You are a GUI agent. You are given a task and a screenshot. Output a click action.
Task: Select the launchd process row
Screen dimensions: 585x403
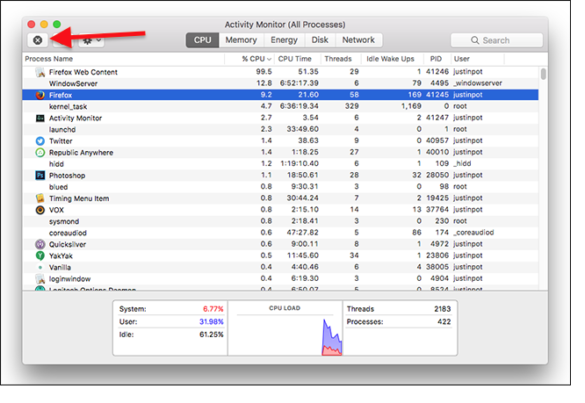pos(280,129)
